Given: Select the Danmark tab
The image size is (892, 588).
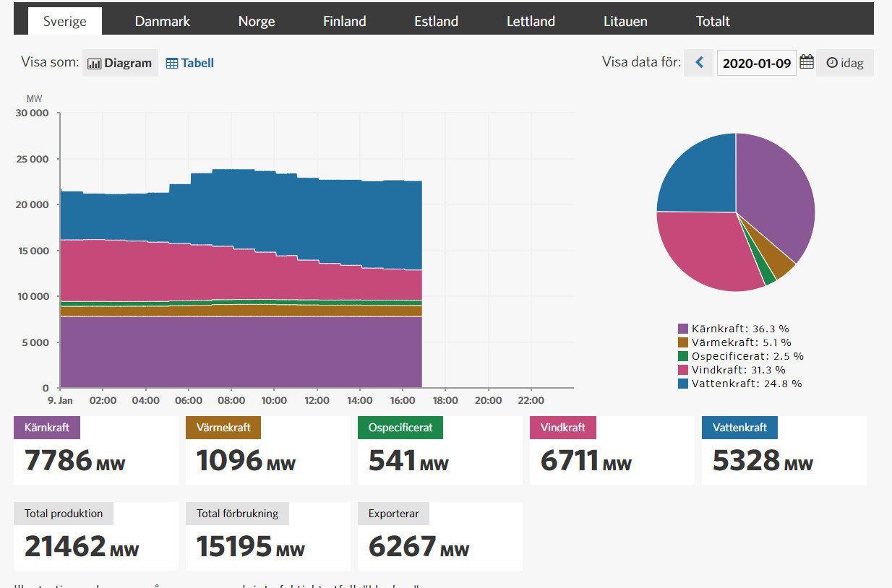Looking at the screenshot, I should [163, 21].
